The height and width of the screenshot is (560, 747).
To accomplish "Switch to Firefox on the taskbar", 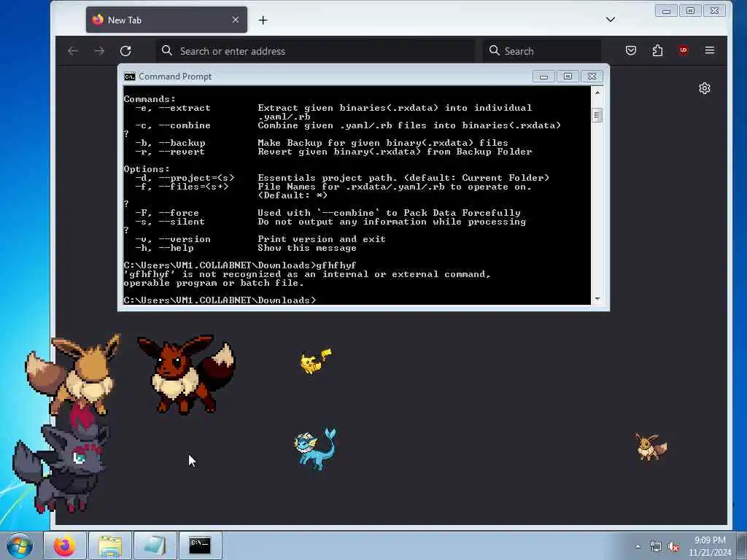I will pyautogui.click(x=65, y=545).
